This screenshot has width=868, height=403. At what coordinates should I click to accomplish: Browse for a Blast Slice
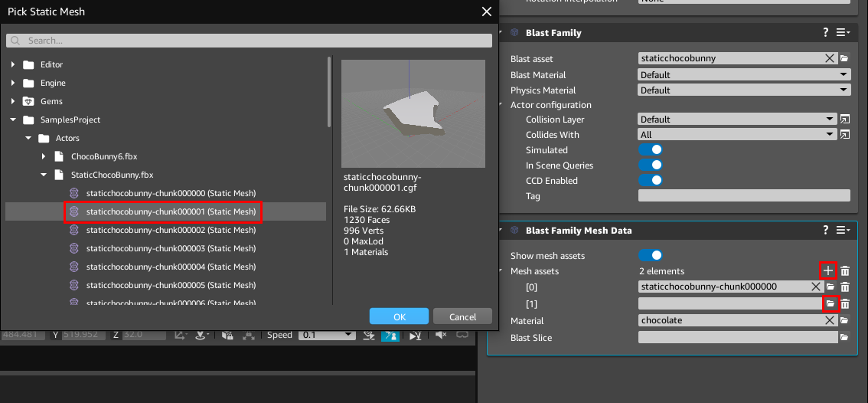(844, 337)
